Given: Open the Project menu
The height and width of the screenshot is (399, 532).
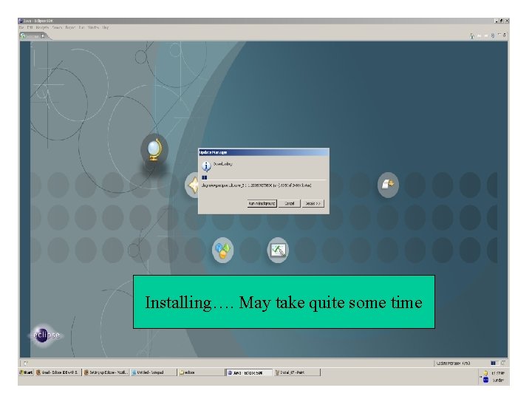Looking at the screenshot, I should click(70, 27).
